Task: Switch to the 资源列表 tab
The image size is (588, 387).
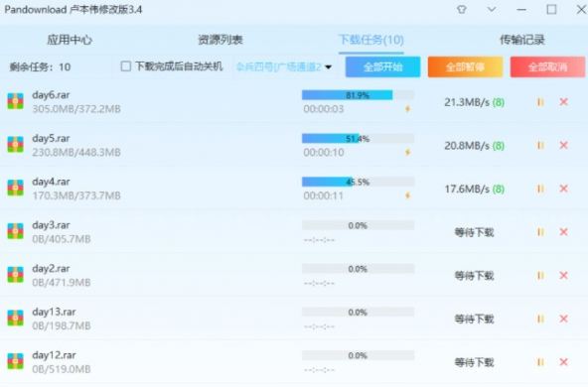Action: [220, 40]
